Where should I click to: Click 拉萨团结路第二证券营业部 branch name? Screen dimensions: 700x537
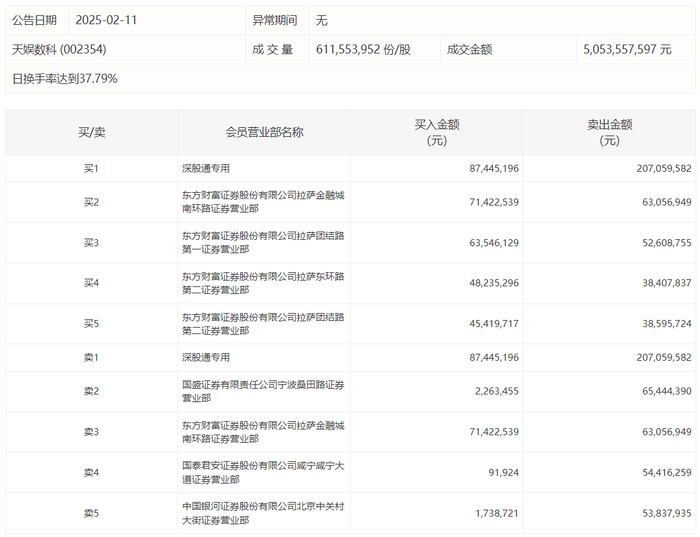coord(263,324)
